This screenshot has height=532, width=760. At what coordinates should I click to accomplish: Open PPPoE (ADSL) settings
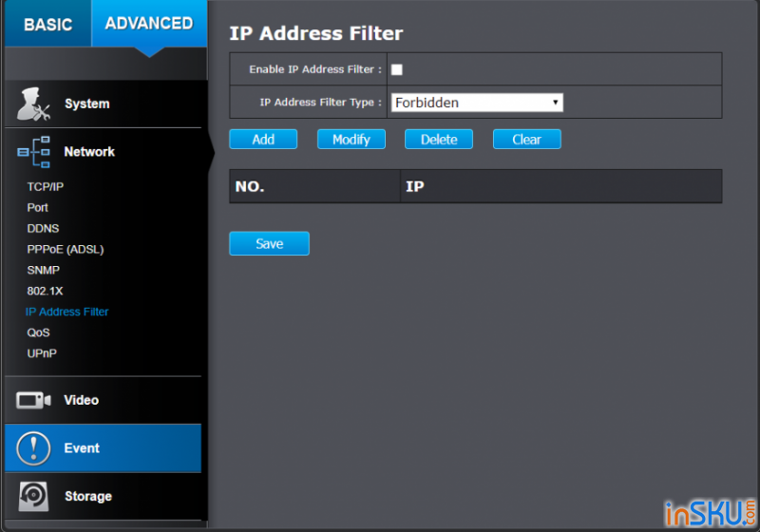[66, 250]
